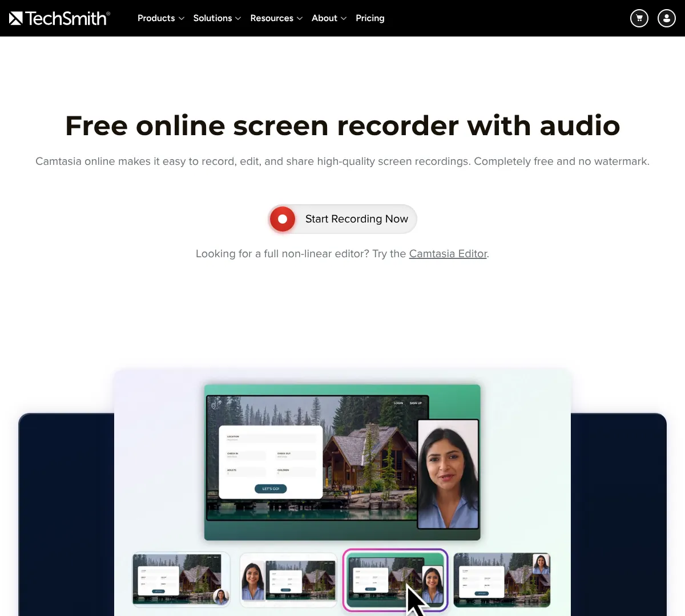Select the highlighted green layout thumbnail
The image size is (685, 616).
tap(395, 580)
